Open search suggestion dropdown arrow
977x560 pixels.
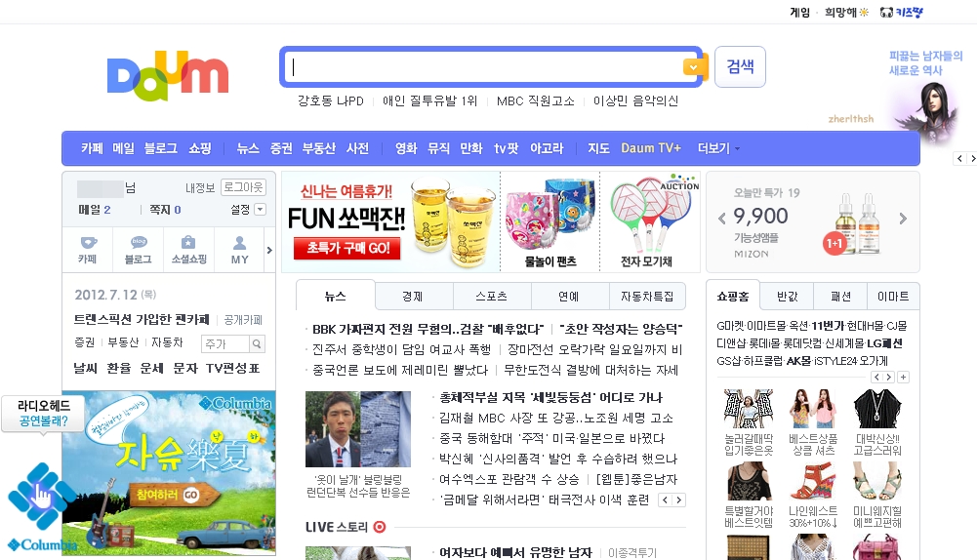tap(692, 66)
